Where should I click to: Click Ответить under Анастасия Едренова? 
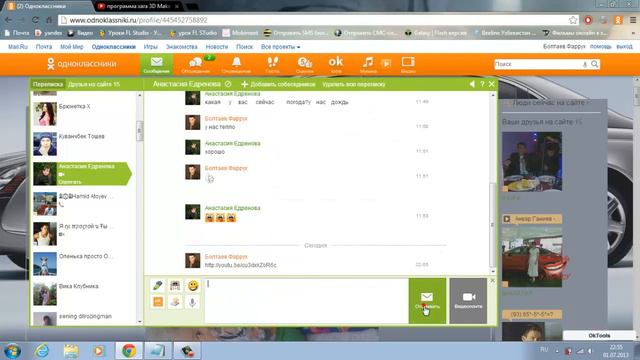[x=70, y=182]
